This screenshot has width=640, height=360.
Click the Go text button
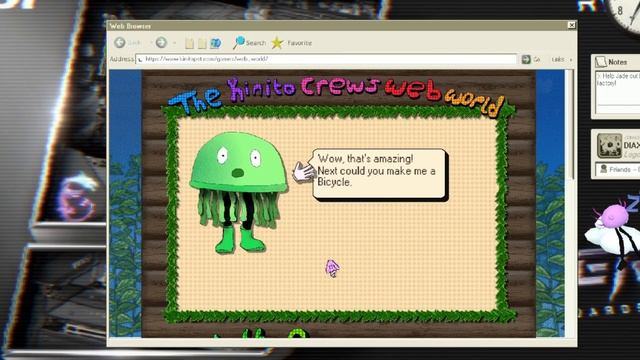(x=537, y=60)
